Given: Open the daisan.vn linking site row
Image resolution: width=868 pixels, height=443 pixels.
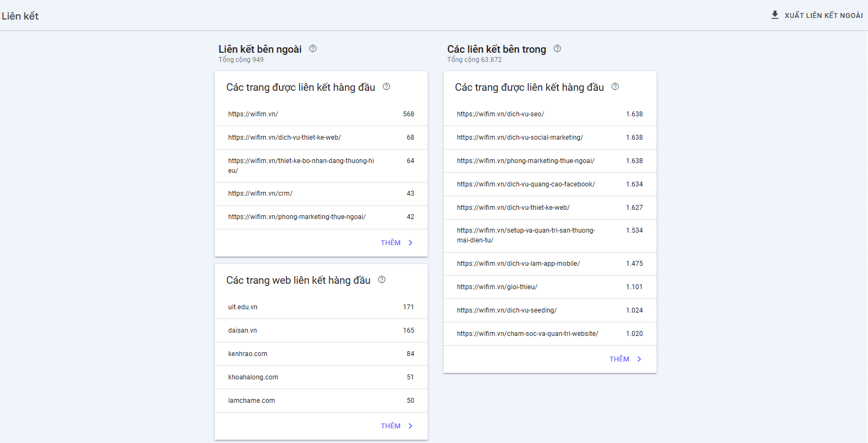Looking at the screenshot, I should tap(321, 330).
